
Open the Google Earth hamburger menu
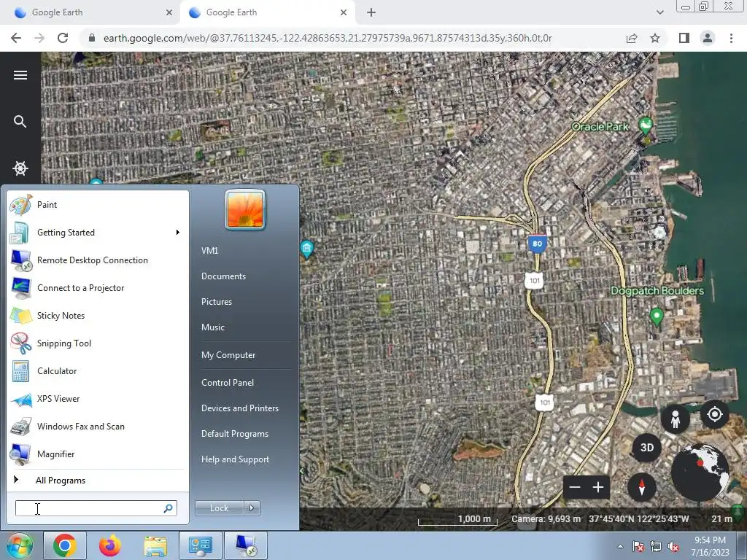(20, 75)
